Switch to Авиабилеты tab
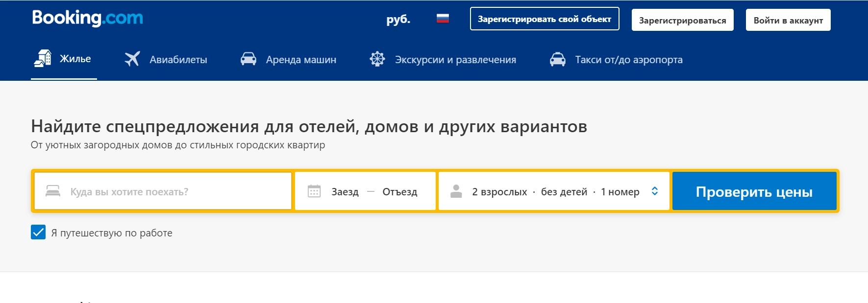The width and height of the screenshot is (868, 303). (178, 60)
